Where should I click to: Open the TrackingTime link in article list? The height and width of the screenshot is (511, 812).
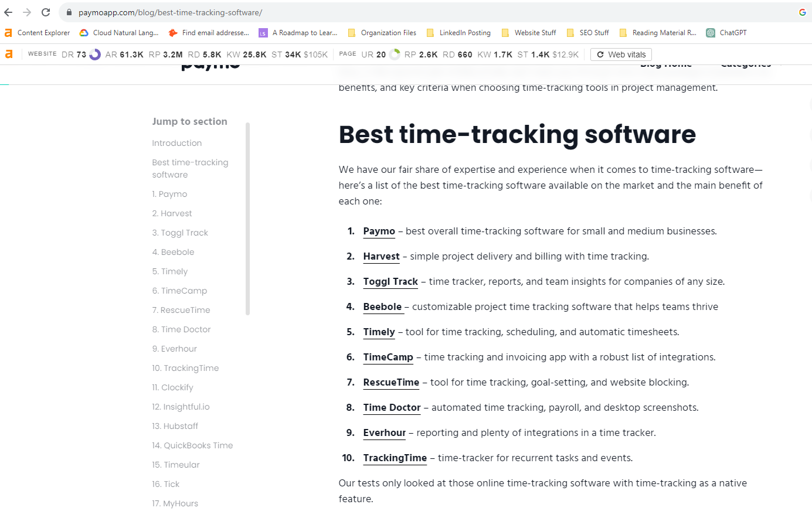coord(395,458)
